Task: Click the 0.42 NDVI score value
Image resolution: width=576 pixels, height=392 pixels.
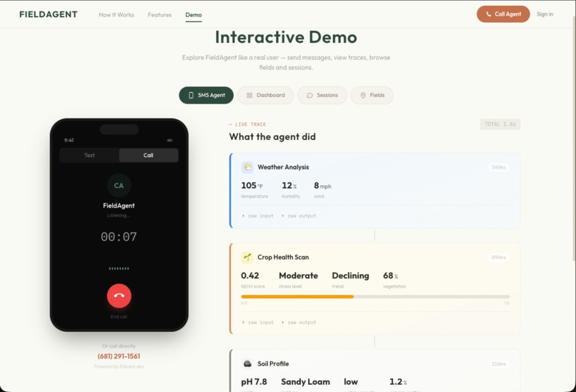Action: pos(250,276)
